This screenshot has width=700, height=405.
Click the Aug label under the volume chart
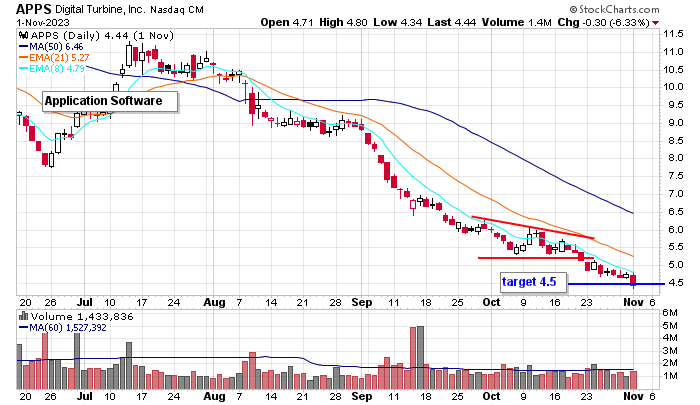(214, 396)
